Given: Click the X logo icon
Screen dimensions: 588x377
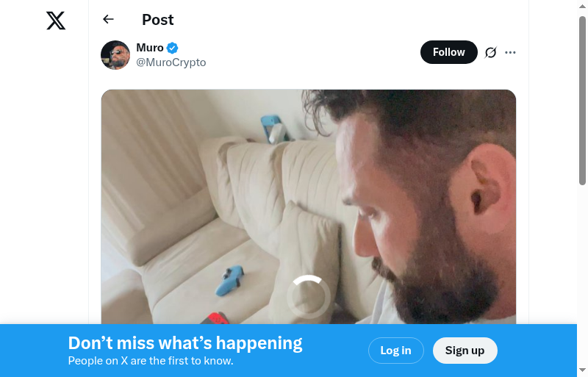Looking at the screenshot, I should click(x=56, y=21).
